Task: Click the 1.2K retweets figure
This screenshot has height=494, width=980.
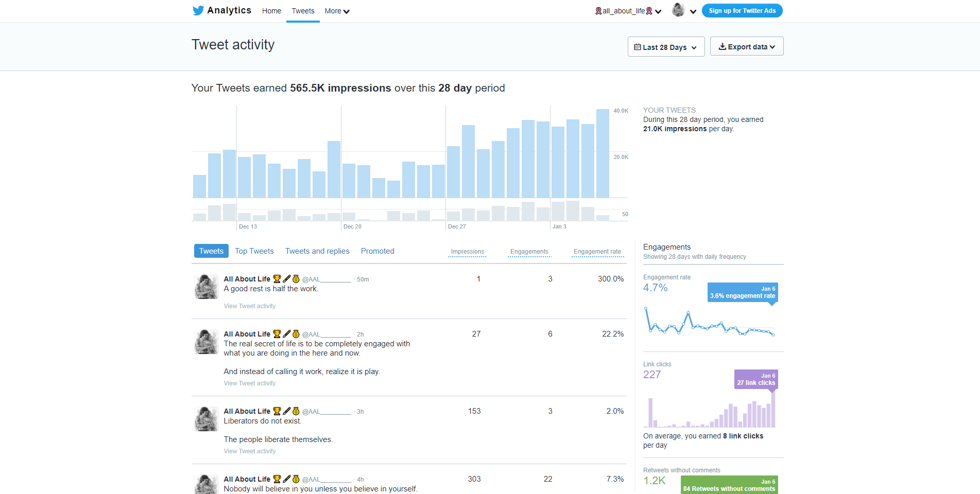Action: [x=655, y=481]
